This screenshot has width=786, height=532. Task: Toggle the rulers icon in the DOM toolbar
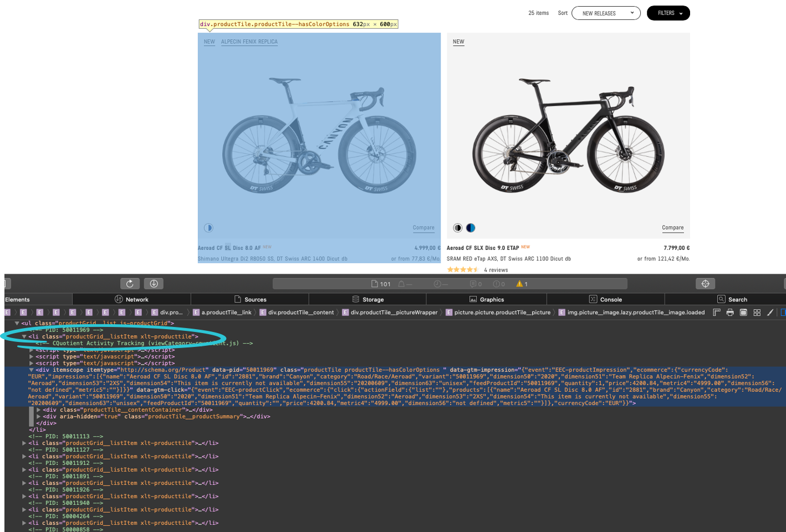coord(717,313)
